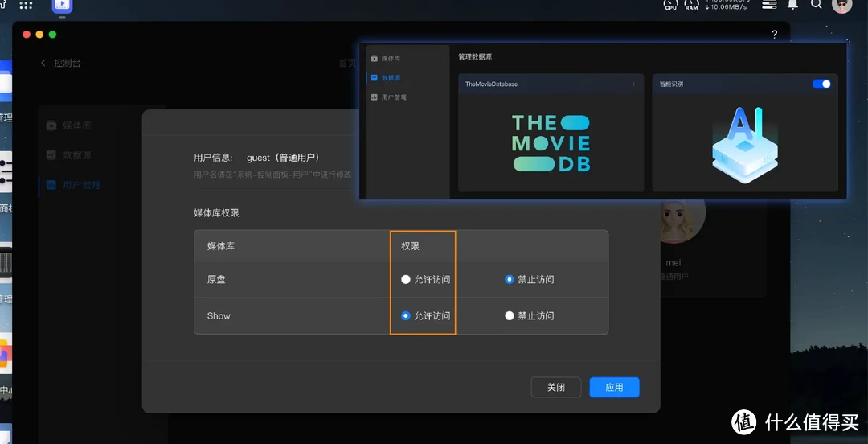Click the search magnifier icon
This screenshot has width=868, height=444.
(x=817, y=5)
